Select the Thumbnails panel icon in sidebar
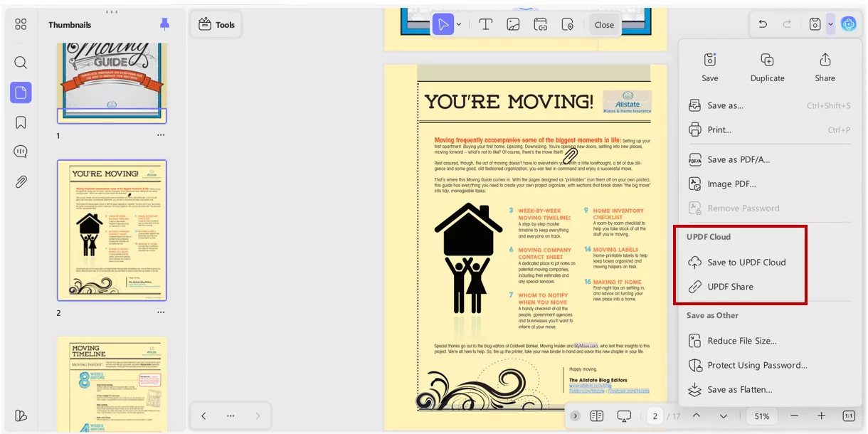868x434 pixels. [x=21, y=92]
